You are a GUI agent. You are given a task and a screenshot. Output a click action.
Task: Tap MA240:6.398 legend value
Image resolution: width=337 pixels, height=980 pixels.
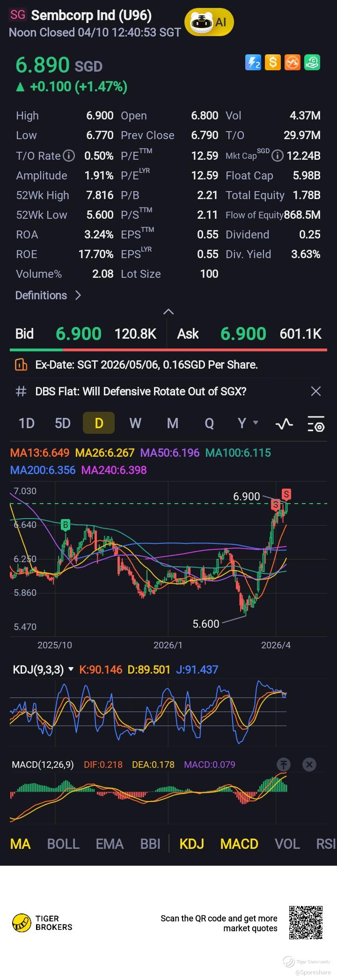click(114, 470)
